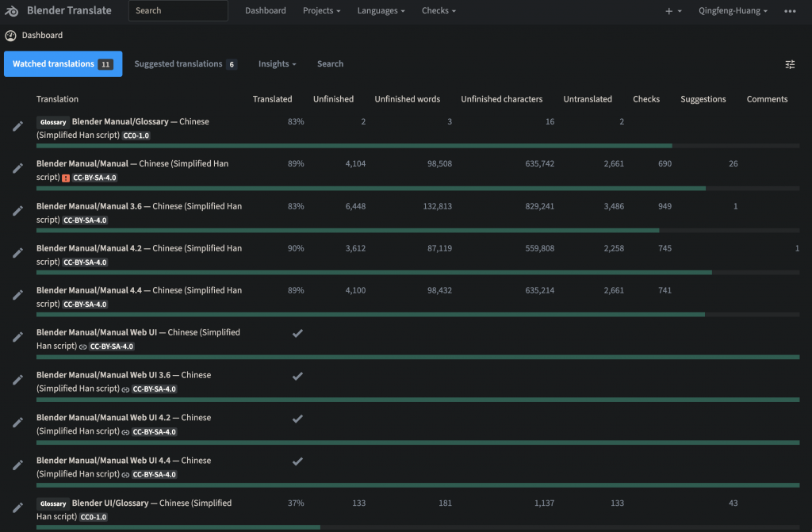Click pencil icon for Blender Manual/Manual row
The image size is (812, 532).
click(17, 168)
